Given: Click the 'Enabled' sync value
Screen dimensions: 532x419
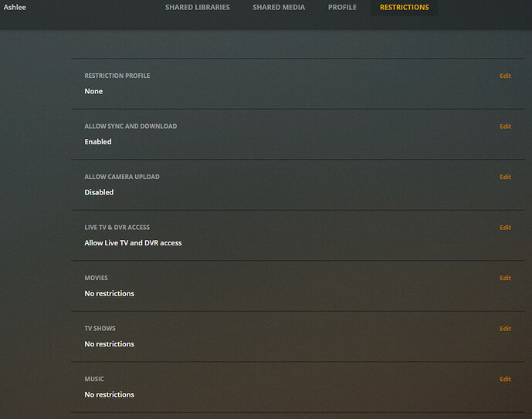Looking at the screenshot, I should (x=98, y=142).
